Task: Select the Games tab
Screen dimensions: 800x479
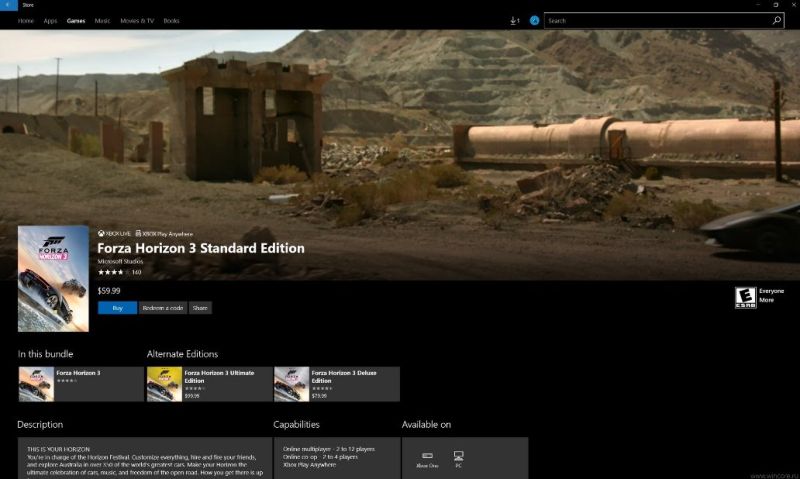Action: coord(76,21)
